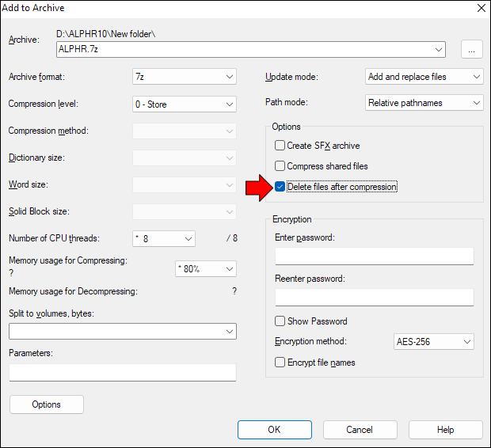Click in the Parameters text field
Viewport: 491px width, 448px height.
pos(123,373)
